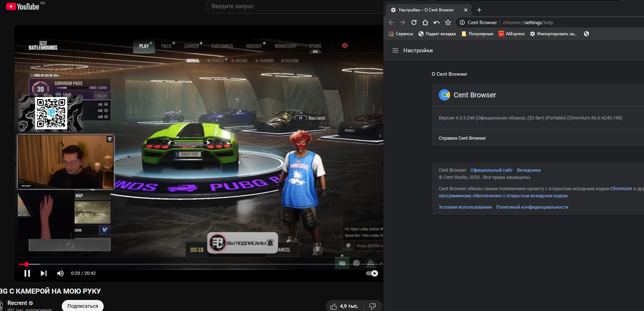Restore closed tab with undo arrow

click(437, 22)
